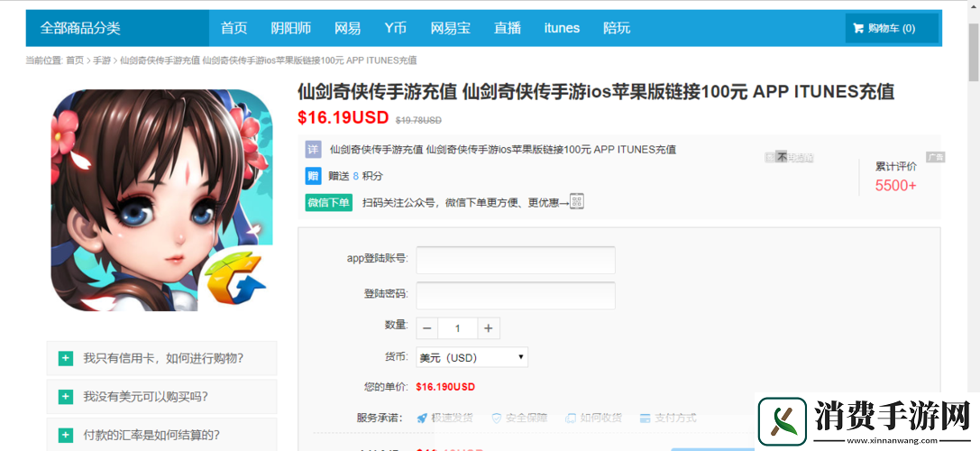Open the 全部商品分类 category menu
The image size is (980, 451).
pyautogui.click(x=117, y=28)
